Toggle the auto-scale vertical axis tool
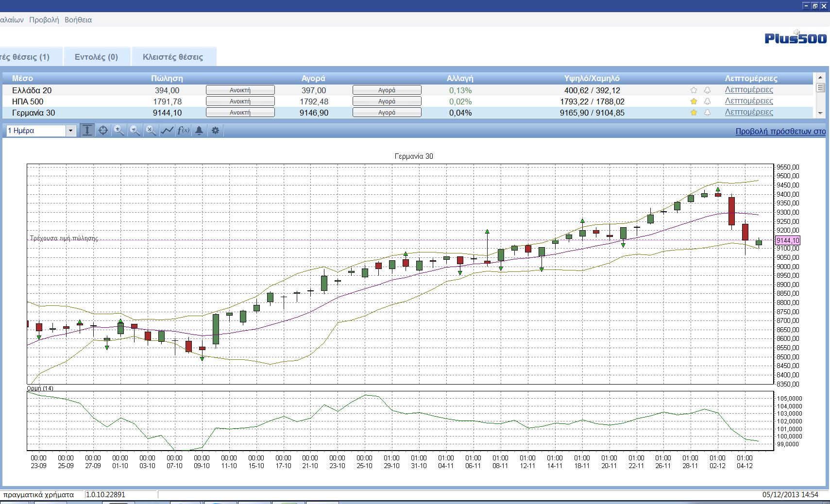The image size is (830, 504). pos(87,130)
